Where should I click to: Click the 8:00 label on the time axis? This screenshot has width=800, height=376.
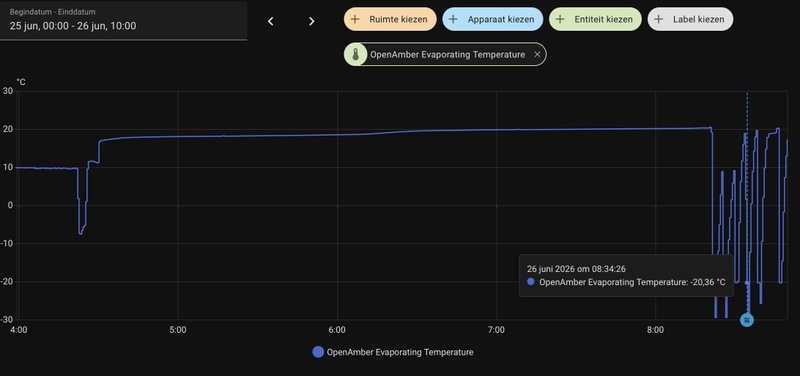[x=655, y=330]
